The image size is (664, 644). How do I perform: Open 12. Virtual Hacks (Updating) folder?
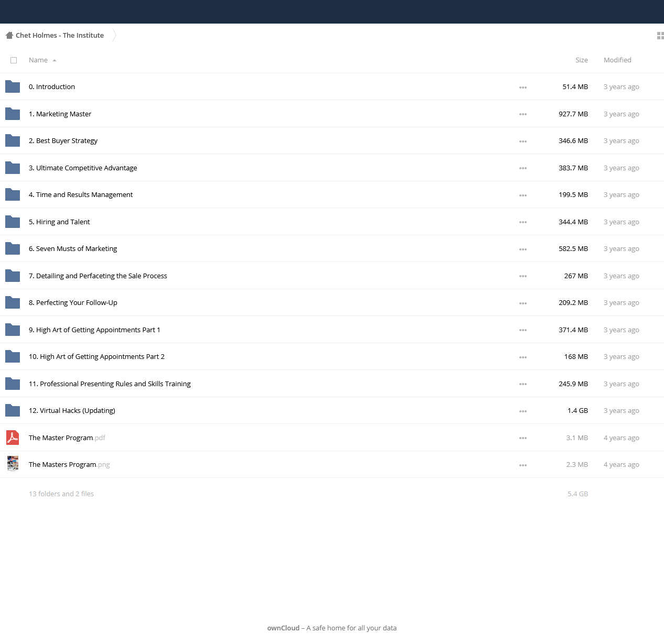[x=72, y=411]
